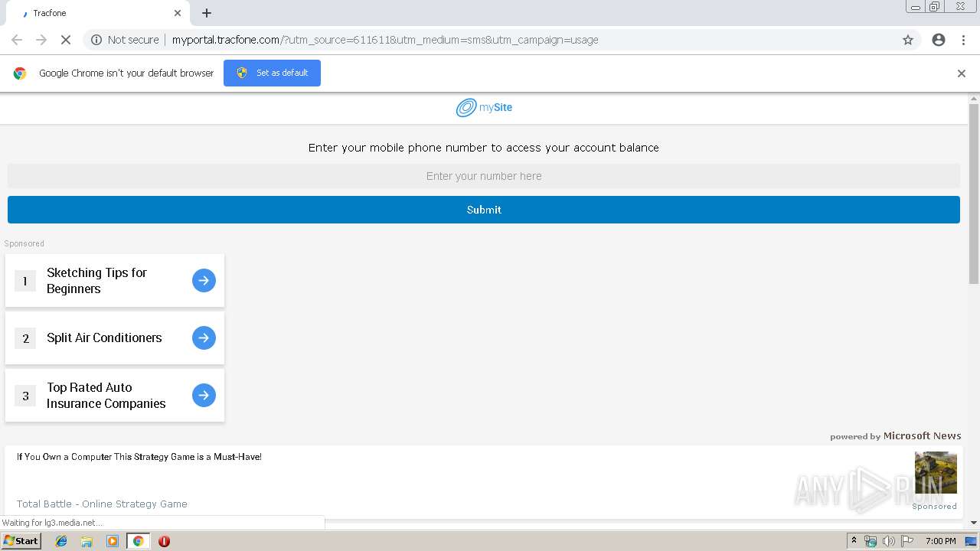Open the Windows Start menu
The width and height of the screenshot is (980, 551).
(21, 541)
